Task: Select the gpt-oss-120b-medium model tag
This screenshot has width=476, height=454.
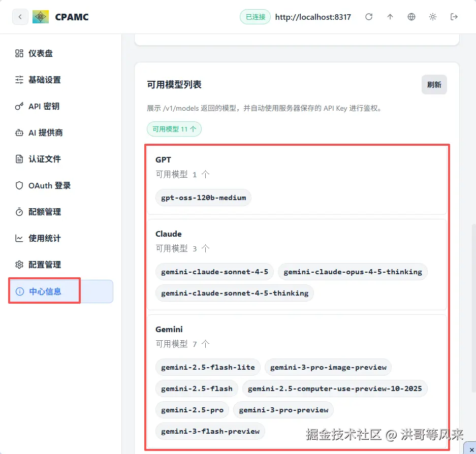Action: coord(203,197)
